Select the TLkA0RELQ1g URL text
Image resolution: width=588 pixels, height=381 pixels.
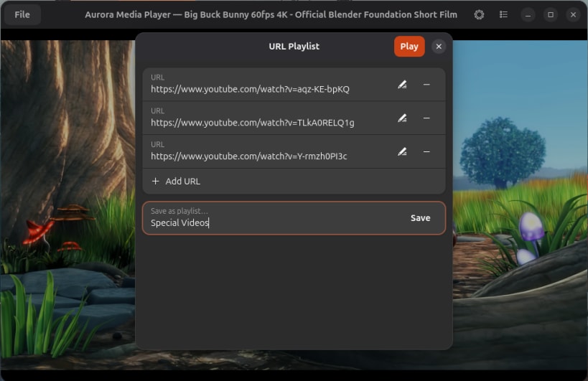[x=253, y=123]
